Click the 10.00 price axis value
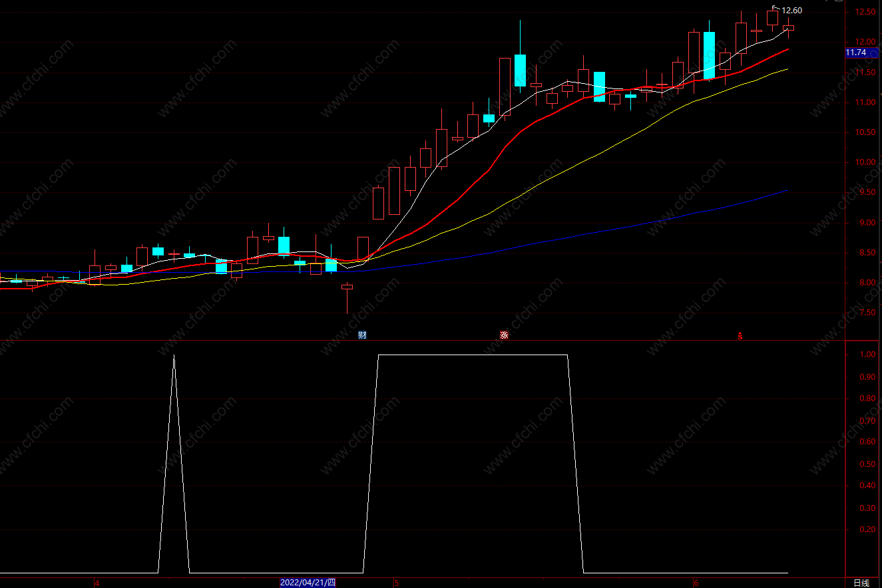882x588 pixels. [x=865, y=162]
